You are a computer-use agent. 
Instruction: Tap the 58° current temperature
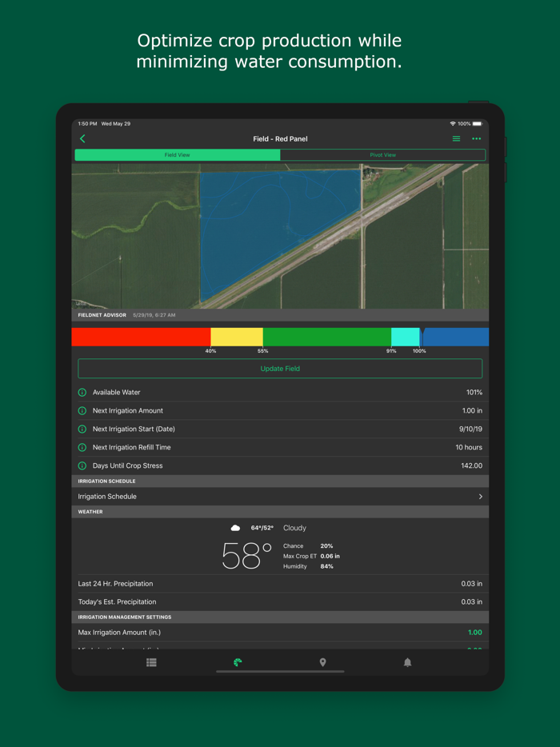247,556
